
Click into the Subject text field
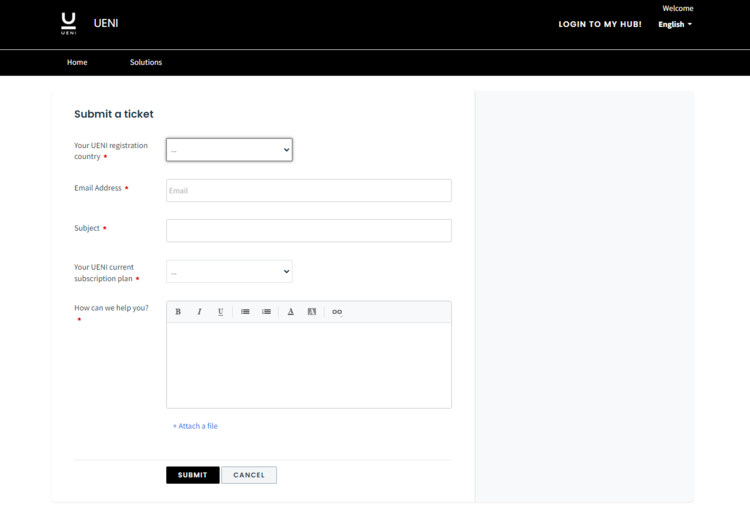308,230
